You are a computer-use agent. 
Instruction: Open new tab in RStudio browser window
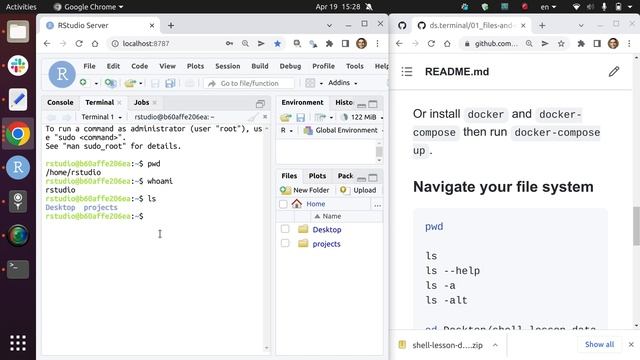pos(171,25)
